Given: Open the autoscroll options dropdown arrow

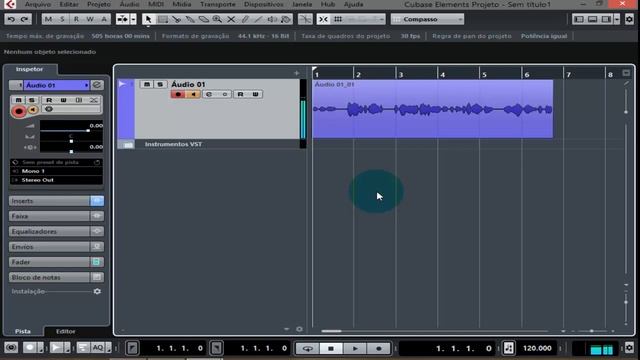Looking at the screenshot, I should tap(133, 19).
